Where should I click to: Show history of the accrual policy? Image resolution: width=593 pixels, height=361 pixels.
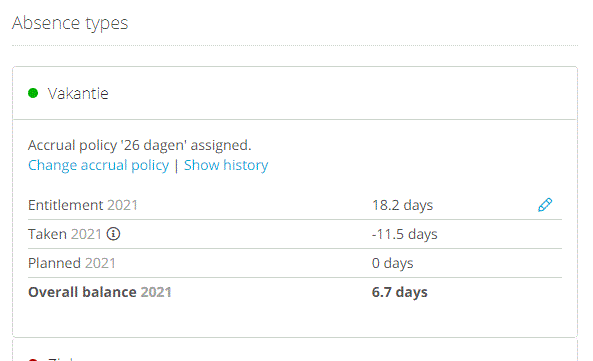(226, 165)
